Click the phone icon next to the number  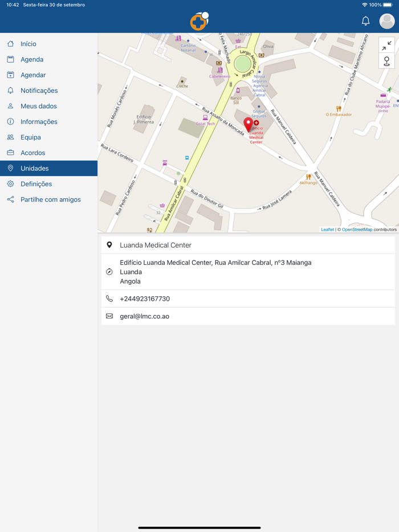pyautogui.click(x=109, y=298)
